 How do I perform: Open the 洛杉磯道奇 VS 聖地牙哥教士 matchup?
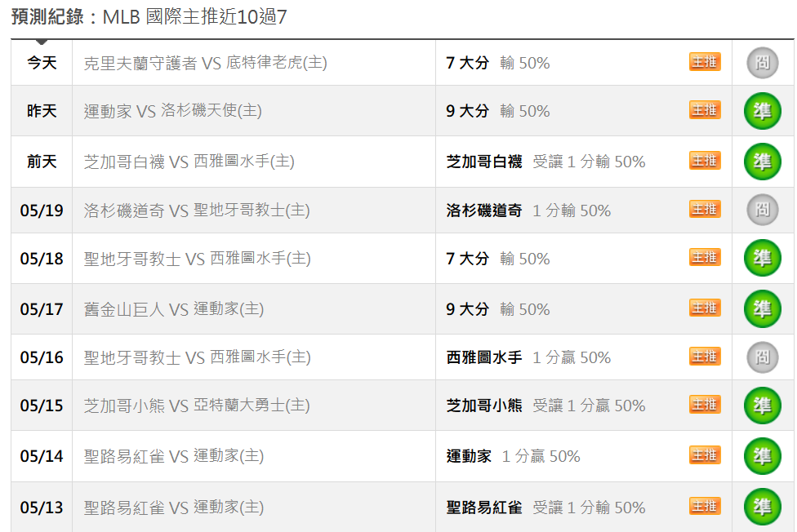197,210
